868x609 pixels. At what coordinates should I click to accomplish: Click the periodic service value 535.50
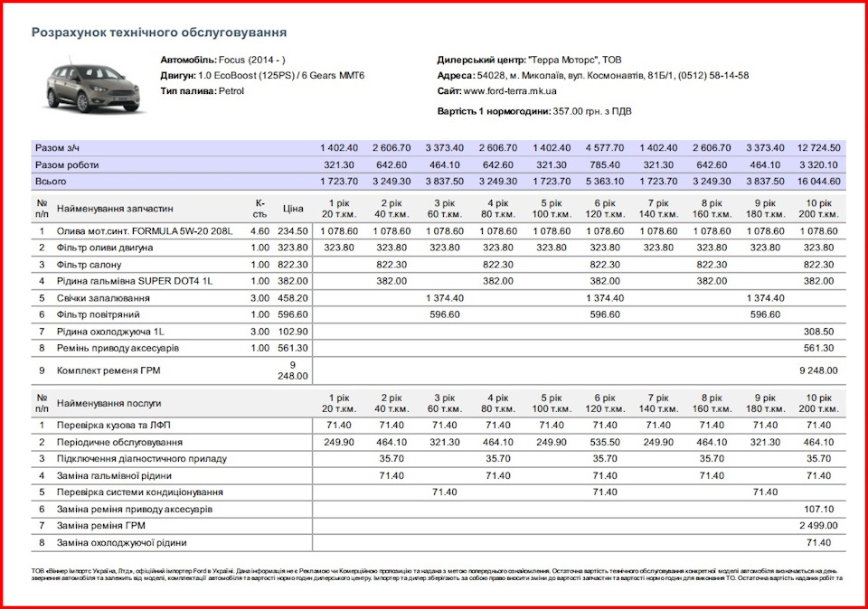pyautogui.click(x=605, y=443)
